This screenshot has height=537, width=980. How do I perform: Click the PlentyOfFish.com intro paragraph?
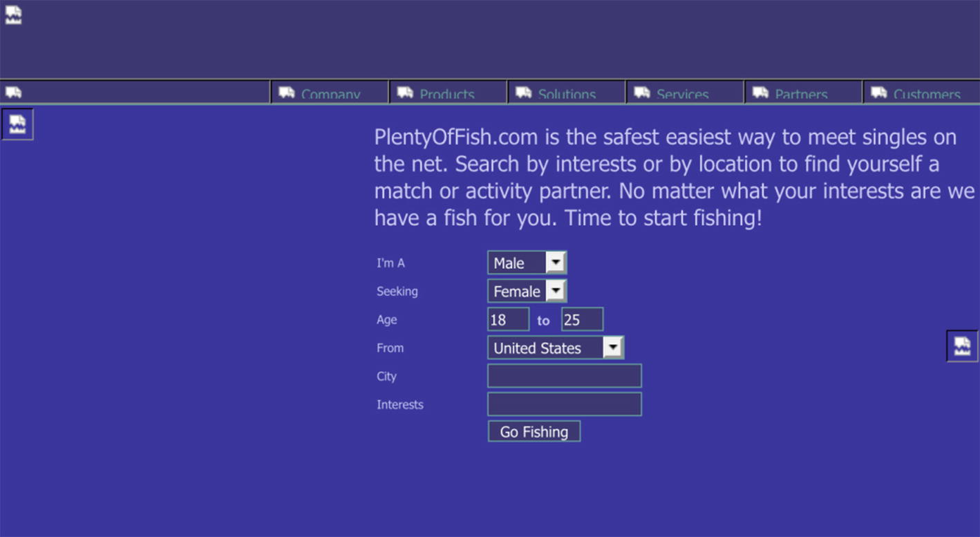point(674,178)
